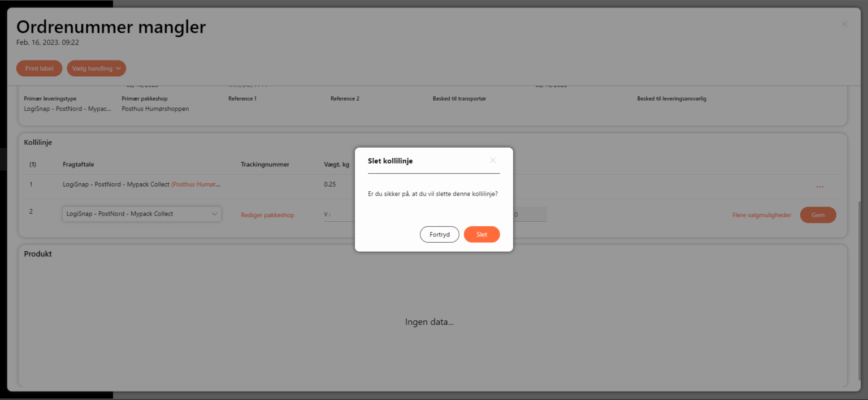868x400 pixels.
Task: Open the Vælg handling action menu
Action: pyautogui.click(x=96, y=68)
